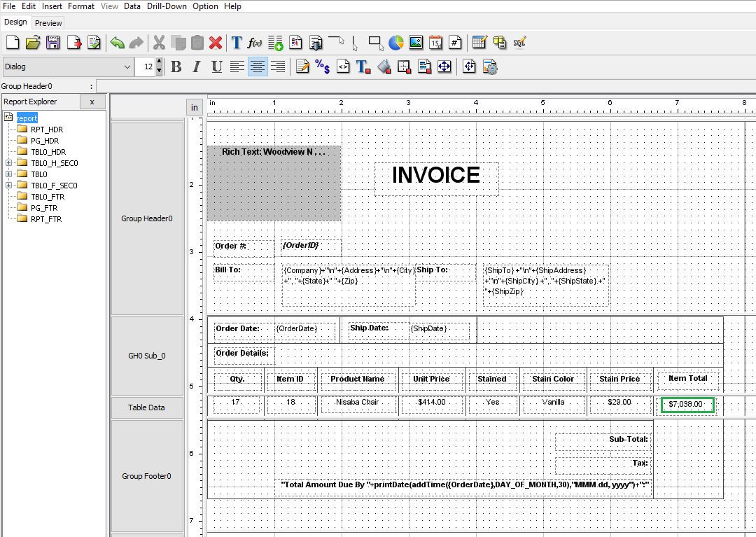Viewport: 756px width, 537px height.
Task: Insert date with the calendar icon
Action: tap(435, 43)
